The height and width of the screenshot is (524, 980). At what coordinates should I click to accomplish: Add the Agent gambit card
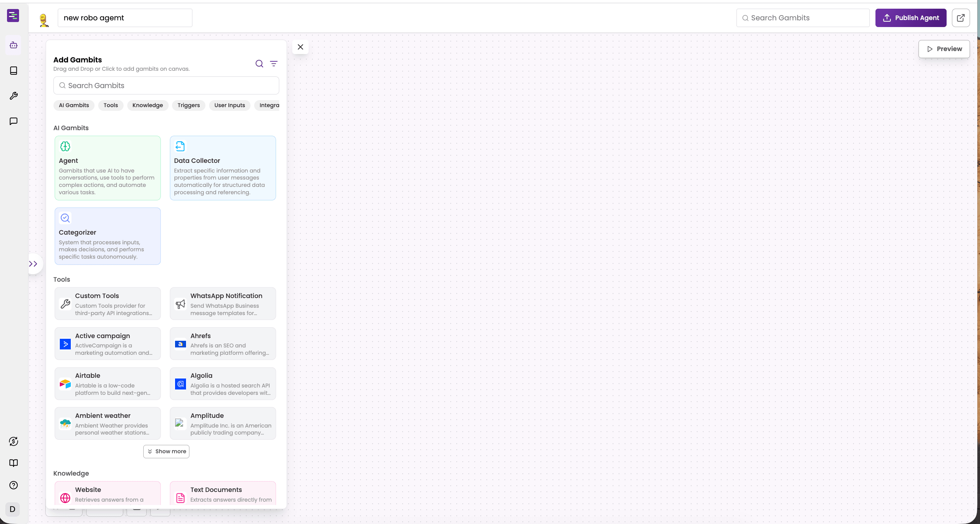(x=108, y=168)
